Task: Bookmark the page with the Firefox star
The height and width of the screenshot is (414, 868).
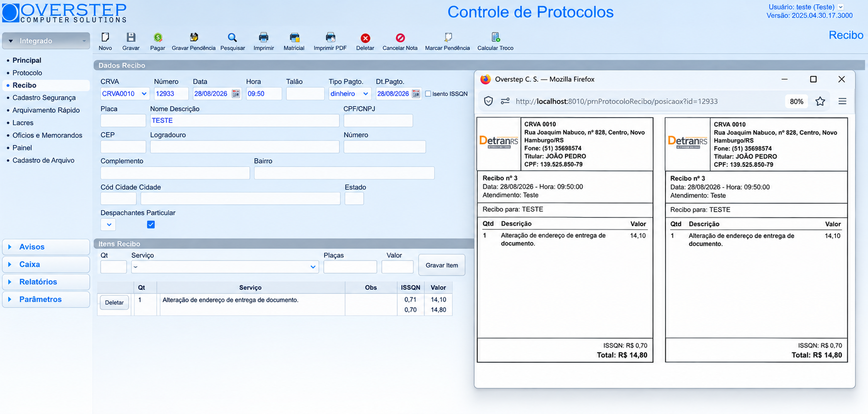Action: pyautogui.click(x=820, y=101)
